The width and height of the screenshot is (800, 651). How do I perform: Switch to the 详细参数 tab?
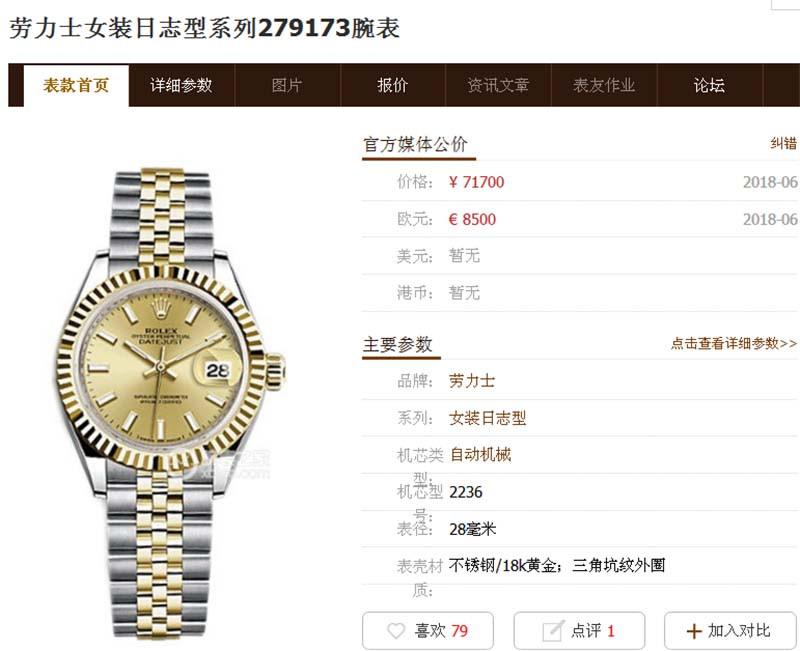pos(182,85)
